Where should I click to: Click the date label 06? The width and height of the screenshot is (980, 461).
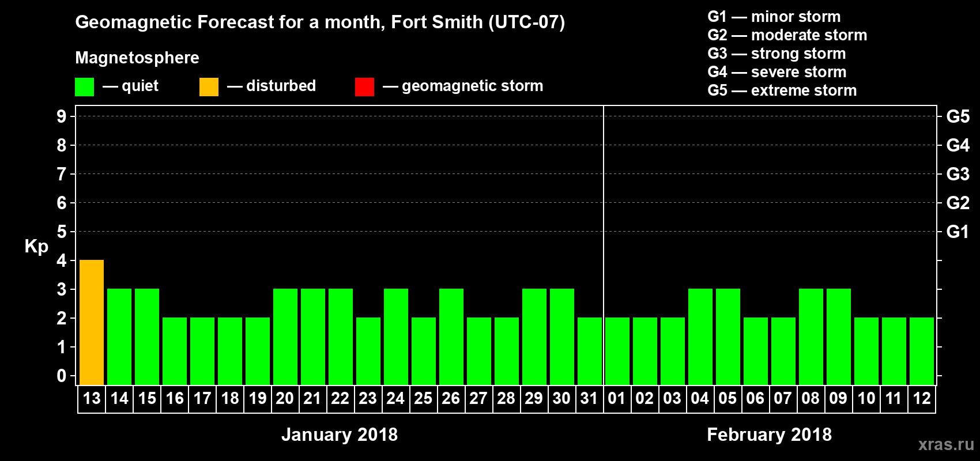pyautogui.click(x=755, y=399)
